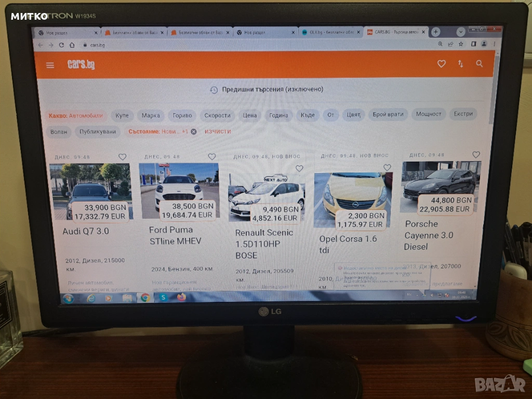Open the cars.bg hamburger menu

(x=50, y=65)
